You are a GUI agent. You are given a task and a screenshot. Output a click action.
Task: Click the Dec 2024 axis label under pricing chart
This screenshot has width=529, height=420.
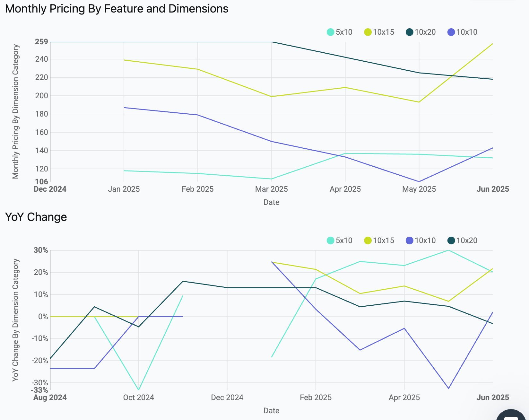50,189
